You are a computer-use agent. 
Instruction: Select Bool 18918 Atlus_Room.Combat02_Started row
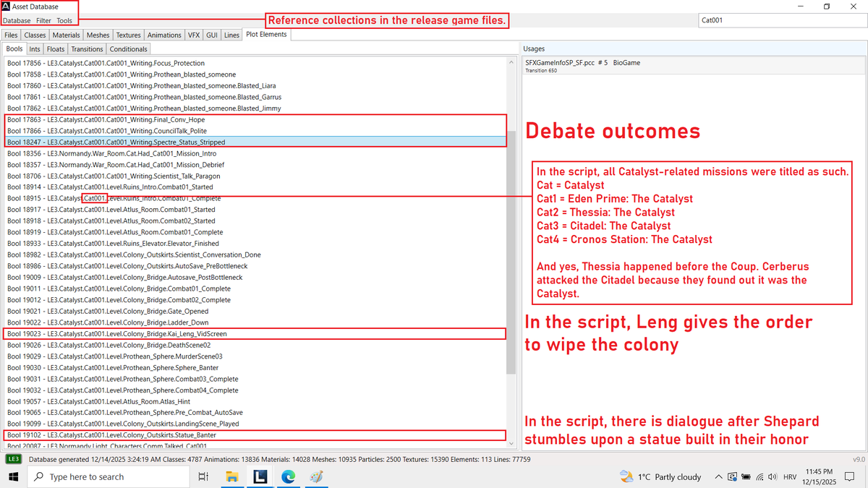256,221
